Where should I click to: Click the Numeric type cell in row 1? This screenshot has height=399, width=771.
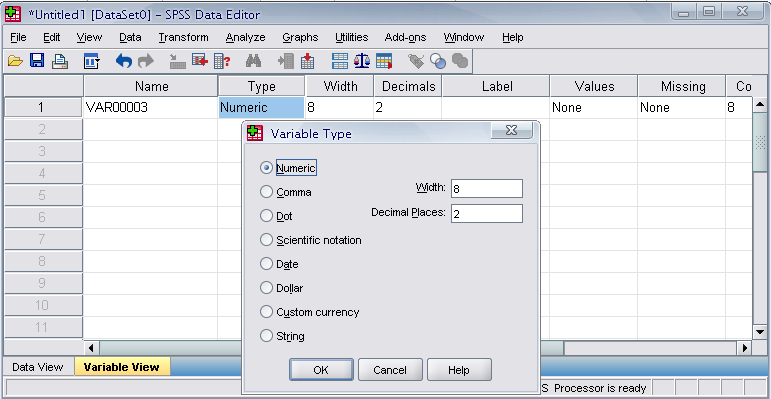point(261,108)
